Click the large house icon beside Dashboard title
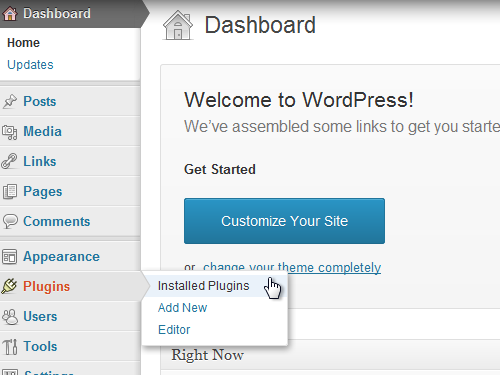 178,25
